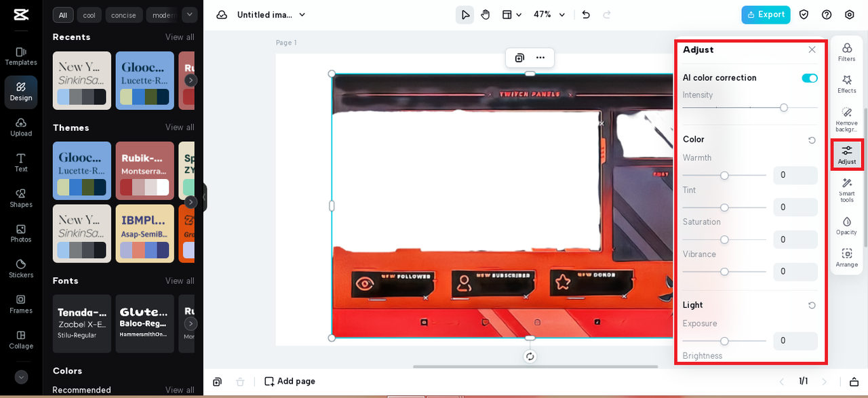868x398 pixels.
Task: Click the duplicate icon above the image
Action: [519, 58]
